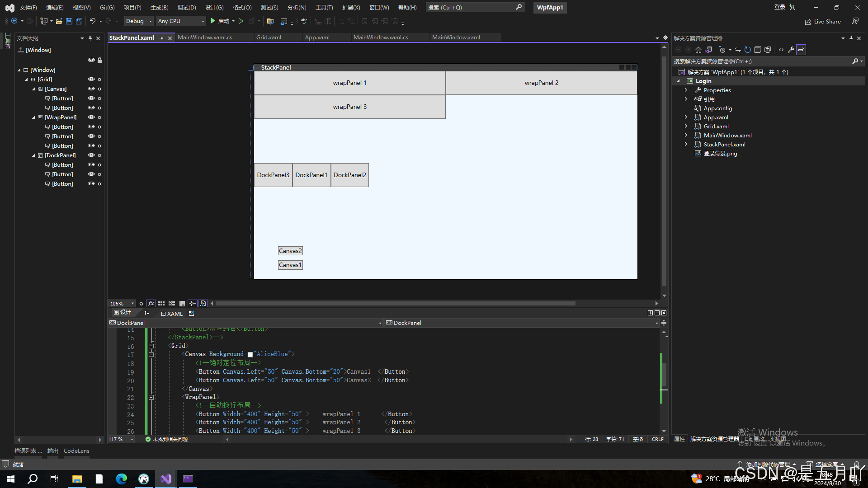Click the View Code icon in Solution Explorer
The image size is (868, 488).
coord(781,50)
